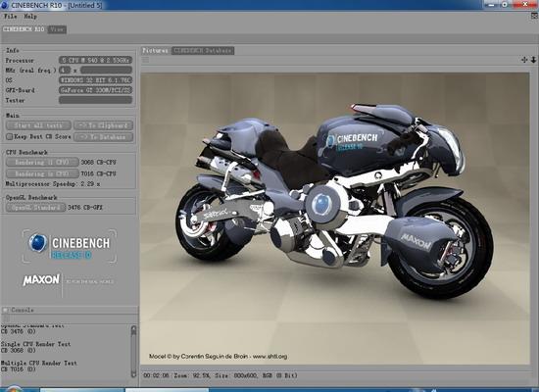Click the '3068 CB-CPU' score
This screenshot has width=539, height=392.
click(99, 163)
